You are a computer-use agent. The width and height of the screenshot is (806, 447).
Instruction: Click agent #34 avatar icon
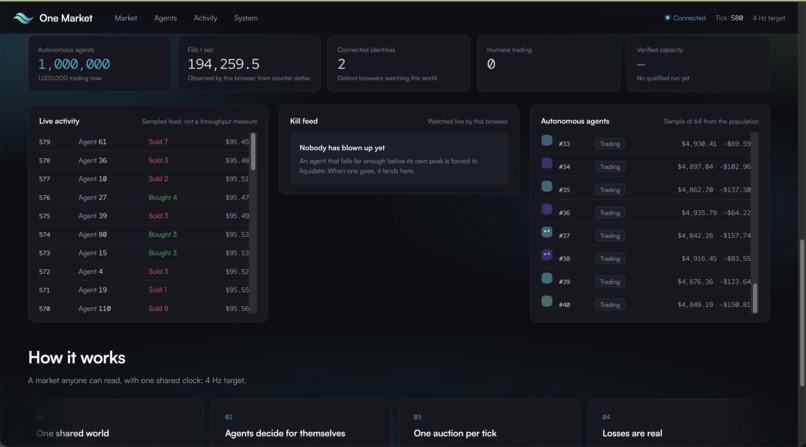point(547,163)
